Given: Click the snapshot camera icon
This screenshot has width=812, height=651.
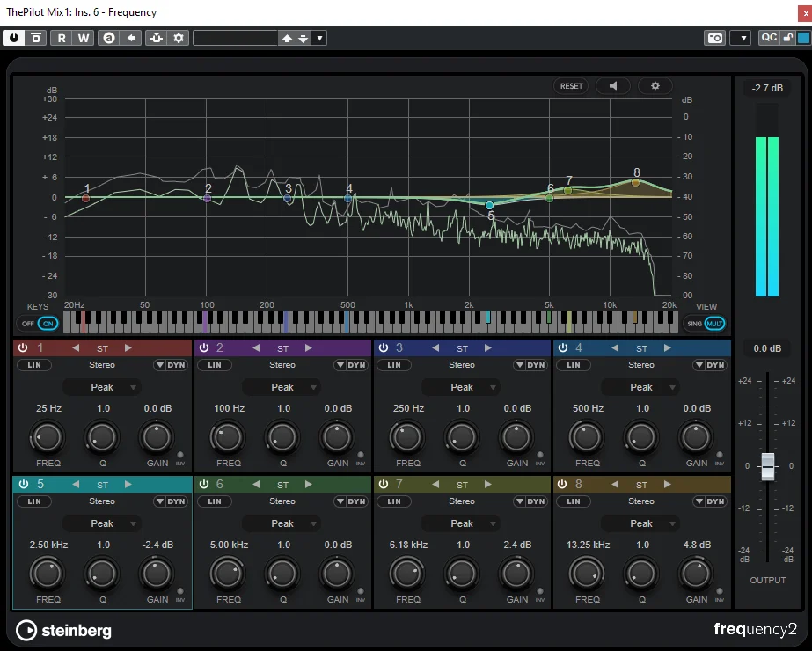Looking at the screenshot, I should click(715, 38).
